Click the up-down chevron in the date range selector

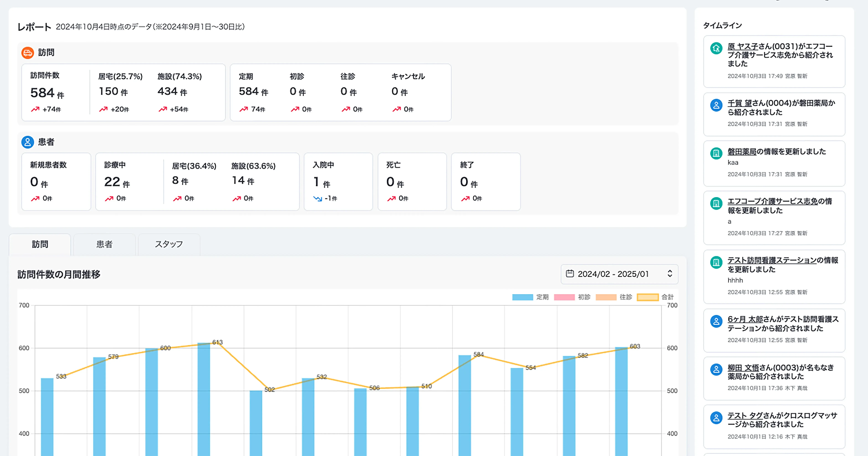(x=670, y=273)
